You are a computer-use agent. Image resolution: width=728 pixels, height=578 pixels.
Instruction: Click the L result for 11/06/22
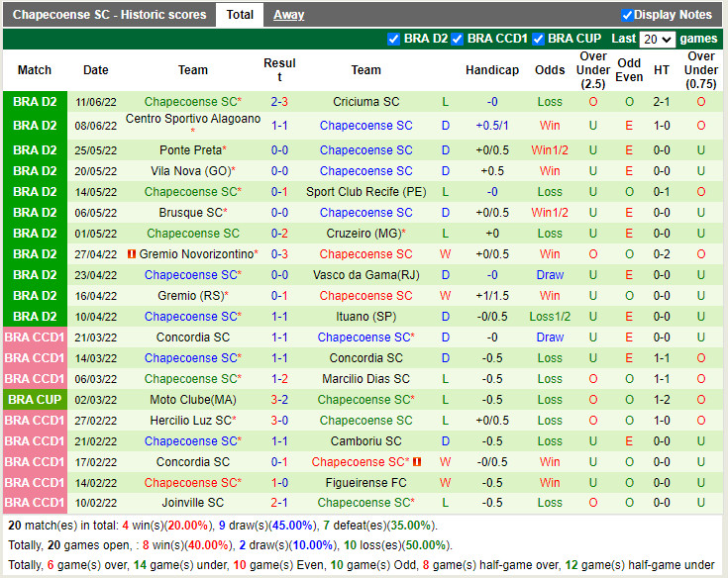(x=446, y=102)
